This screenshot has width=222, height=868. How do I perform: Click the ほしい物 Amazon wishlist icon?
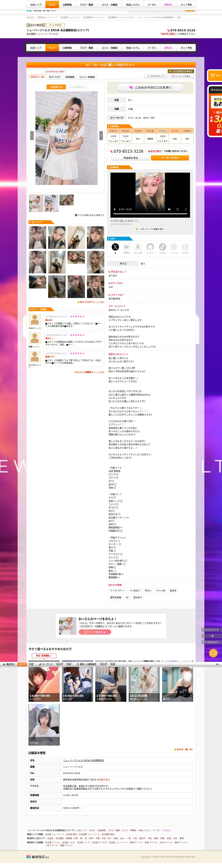pos(138,247)
